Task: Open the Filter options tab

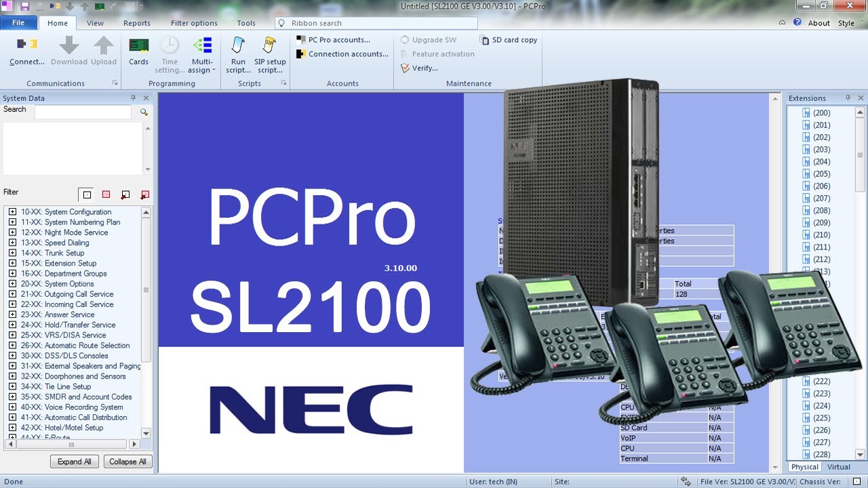Action: pos(194,23)
